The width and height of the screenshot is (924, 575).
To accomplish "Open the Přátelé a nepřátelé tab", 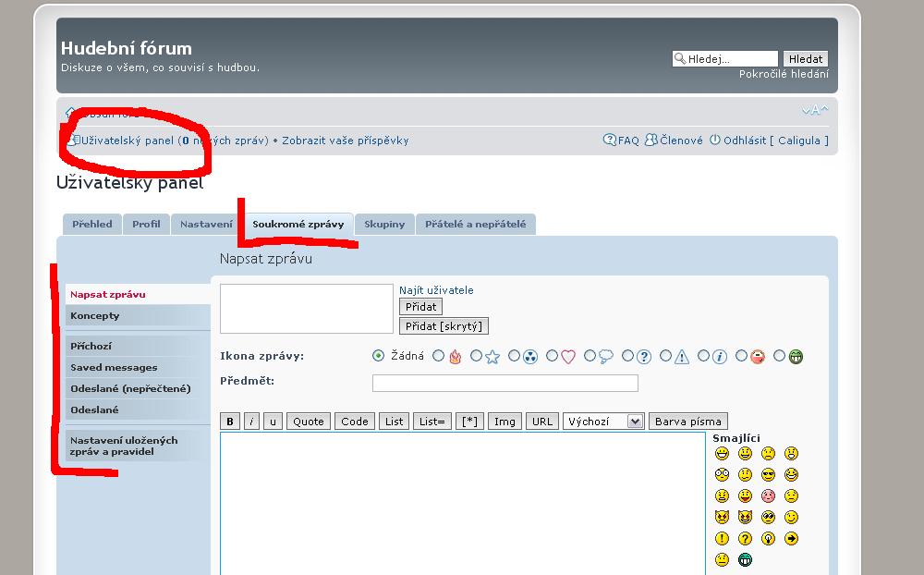I will (x=475, y=225).
